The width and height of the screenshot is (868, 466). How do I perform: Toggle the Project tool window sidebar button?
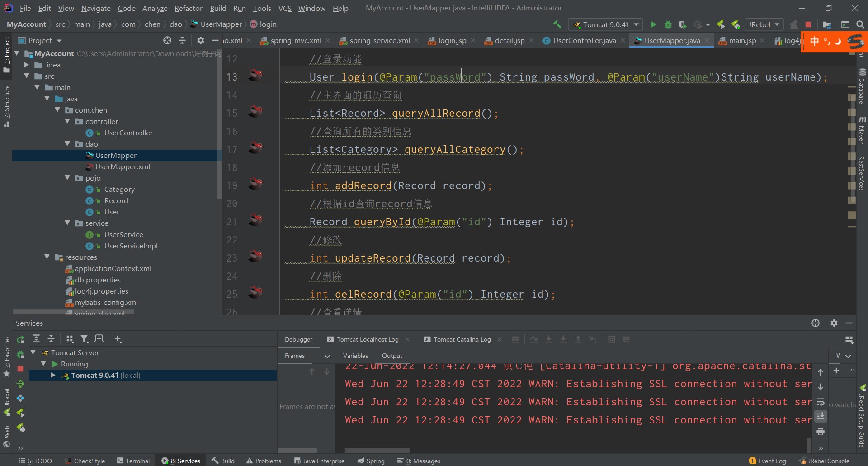point(6,54)
